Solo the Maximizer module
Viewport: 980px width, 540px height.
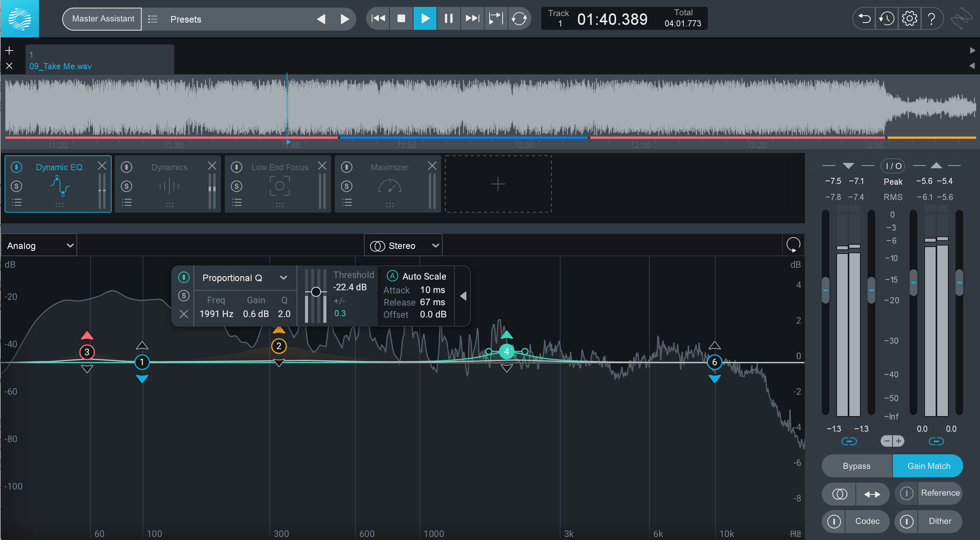(347, 186)
